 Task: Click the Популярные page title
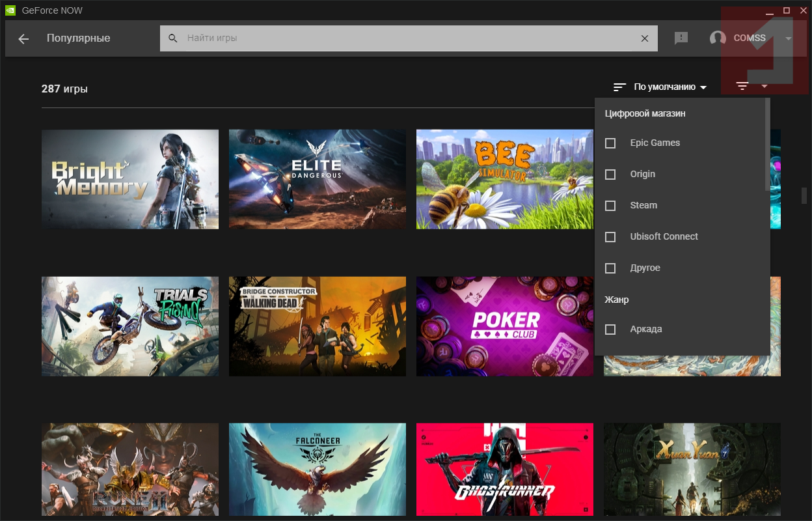79,38
